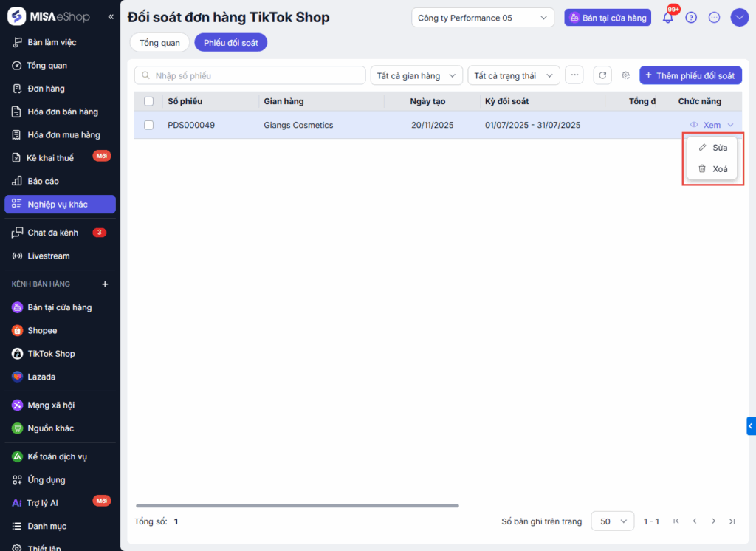Open Livestream broadcast icon
Screen dimensions: 756x551
18,256
